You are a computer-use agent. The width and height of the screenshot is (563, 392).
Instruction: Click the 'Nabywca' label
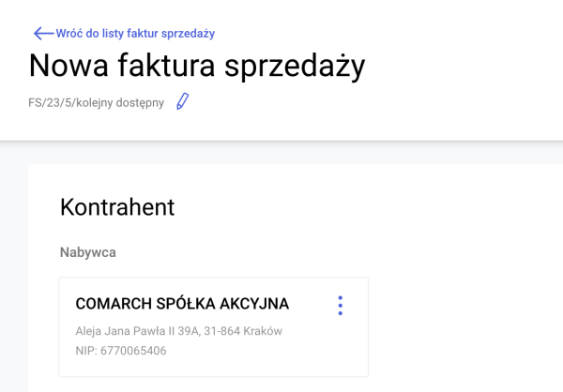(x=87, y=251)
